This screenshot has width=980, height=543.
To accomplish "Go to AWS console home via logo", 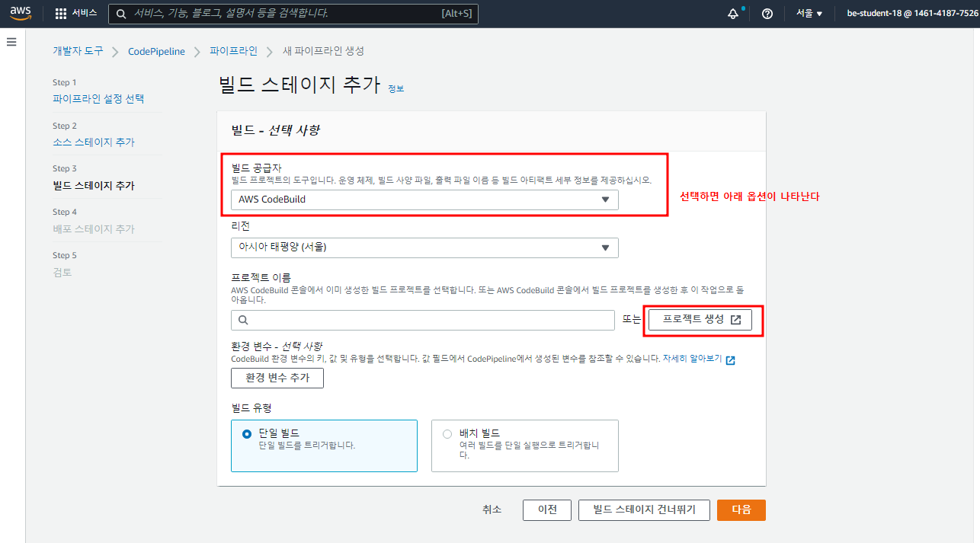I will [x=21, y=13].
